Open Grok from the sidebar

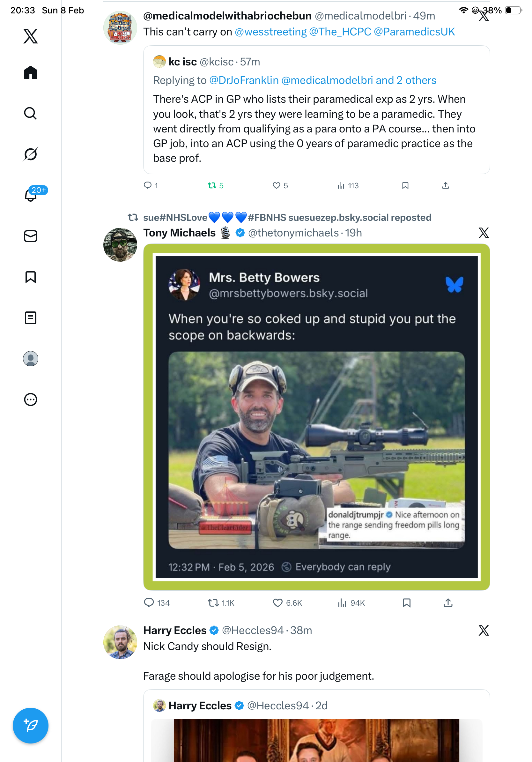pos(31,154)
